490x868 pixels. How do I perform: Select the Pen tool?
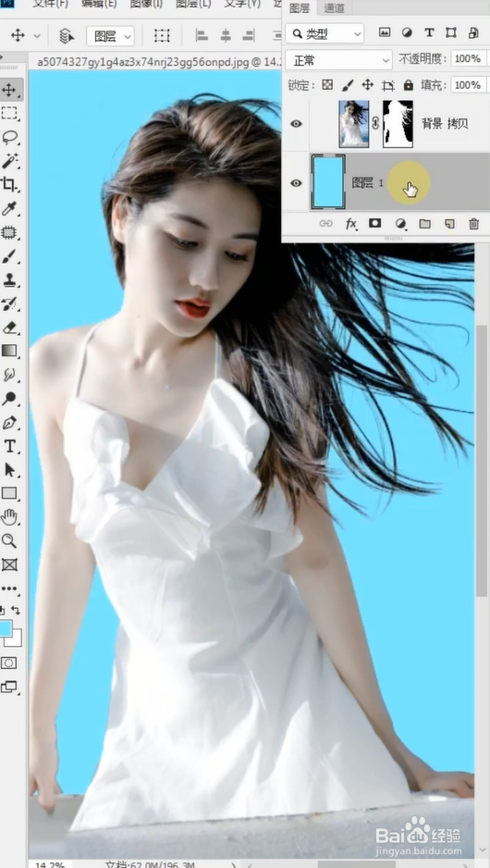pyautogui.click(x=9, y=422)
